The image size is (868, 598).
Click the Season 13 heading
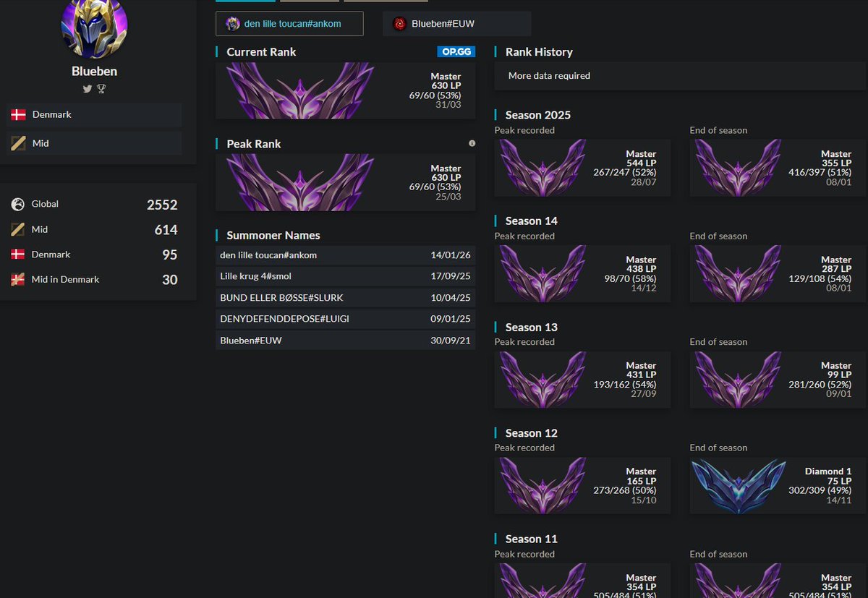click(531, 327)
